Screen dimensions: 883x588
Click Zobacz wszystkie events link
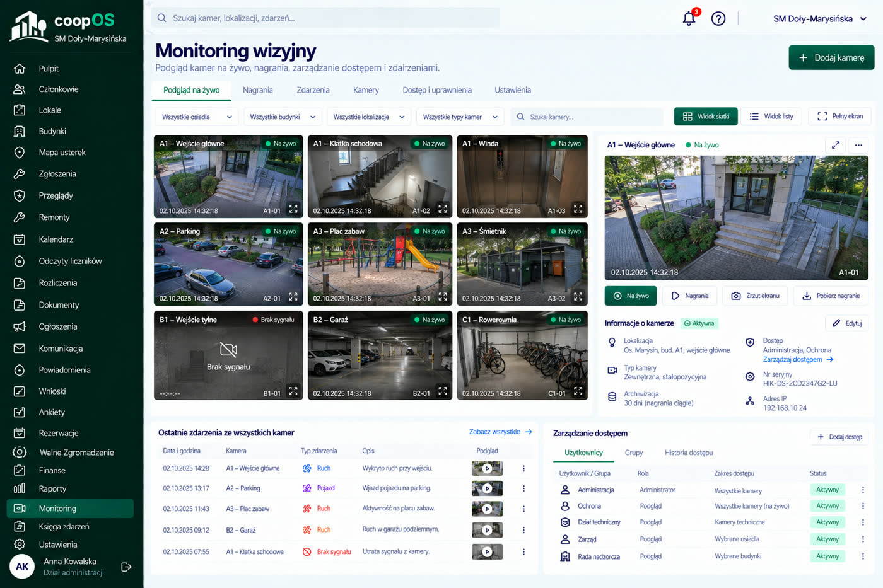point(501,432)
